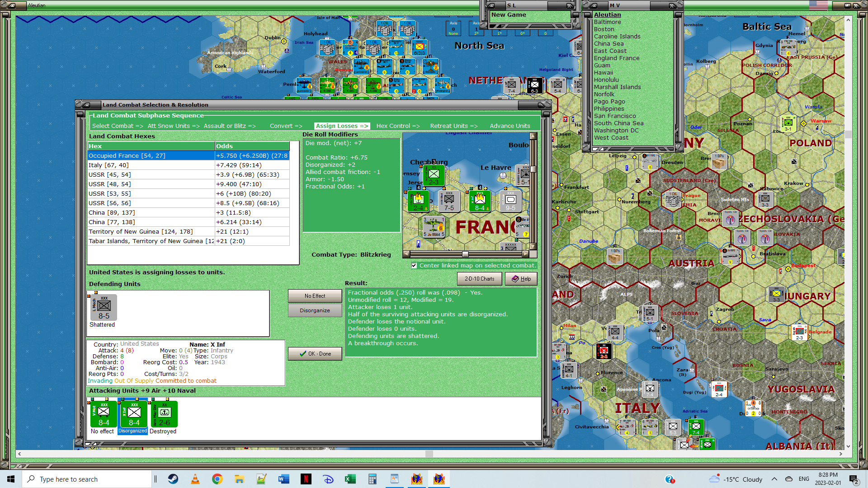Click the main map scroll down arrow
868x488 pixels.
coord(848,446)
